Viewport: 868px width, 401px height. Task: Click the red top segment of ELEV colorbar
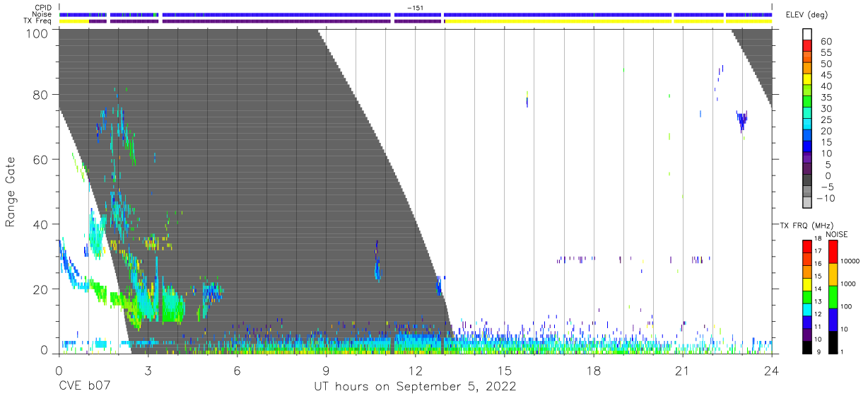tap(807, 47)
